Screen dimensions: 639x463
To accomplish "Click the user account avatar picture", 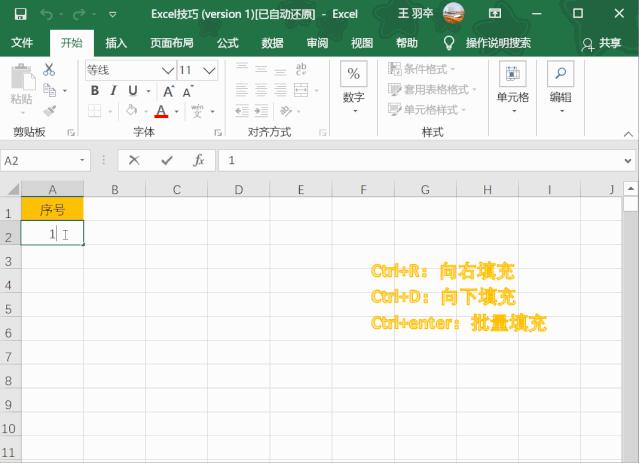I will pos(453,13).
